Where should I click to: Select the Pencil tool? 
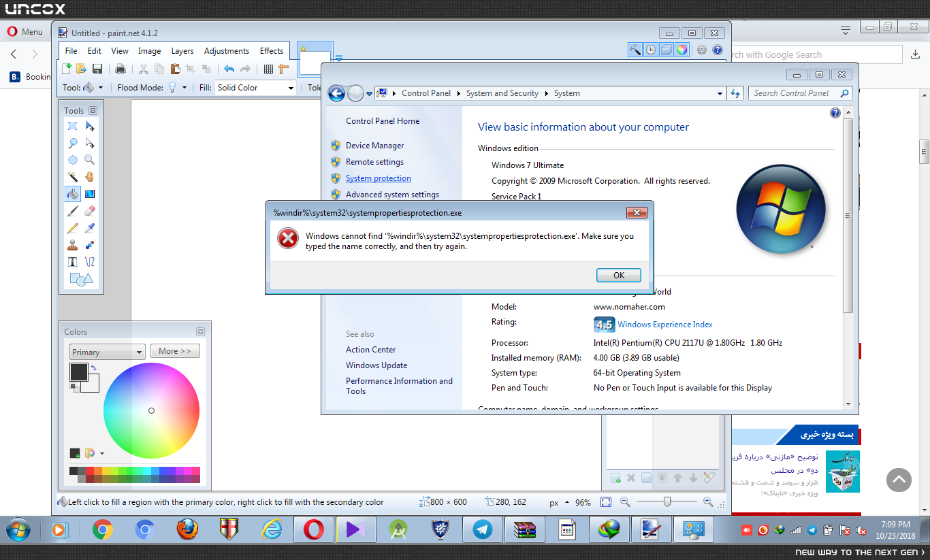(x=73, y=228)
